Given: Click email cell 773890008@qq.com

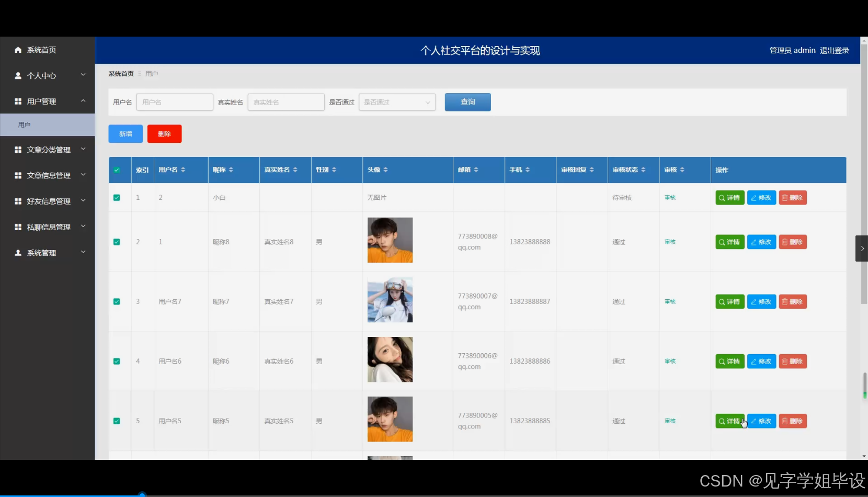Looking at the screenshot, I should (x=477, y=242).
